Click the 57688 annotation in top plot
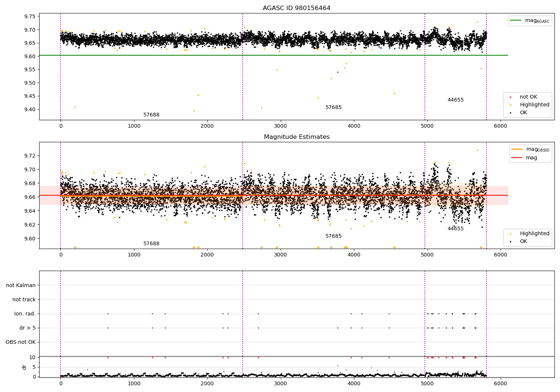The image size is (560, 392). pyautogui.click(x=151, y=115)
